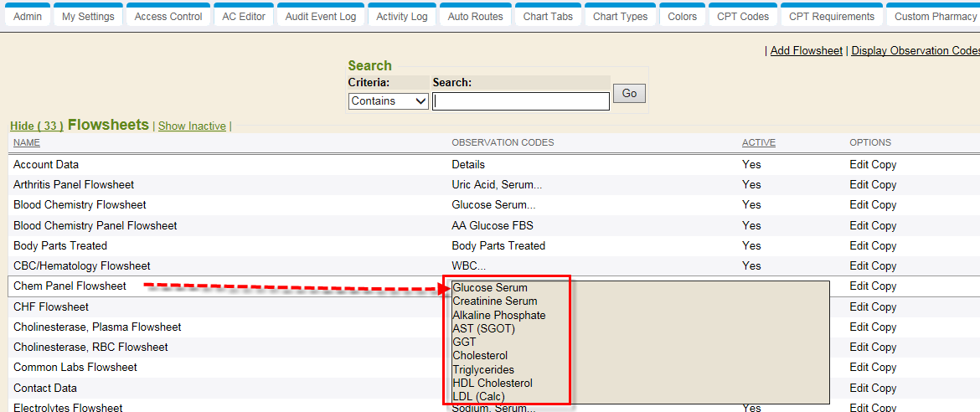The width and height of the screenshot is (980, 412).
Task: Copy the Common Labs Flowsheet
Action: click(885, 368)
